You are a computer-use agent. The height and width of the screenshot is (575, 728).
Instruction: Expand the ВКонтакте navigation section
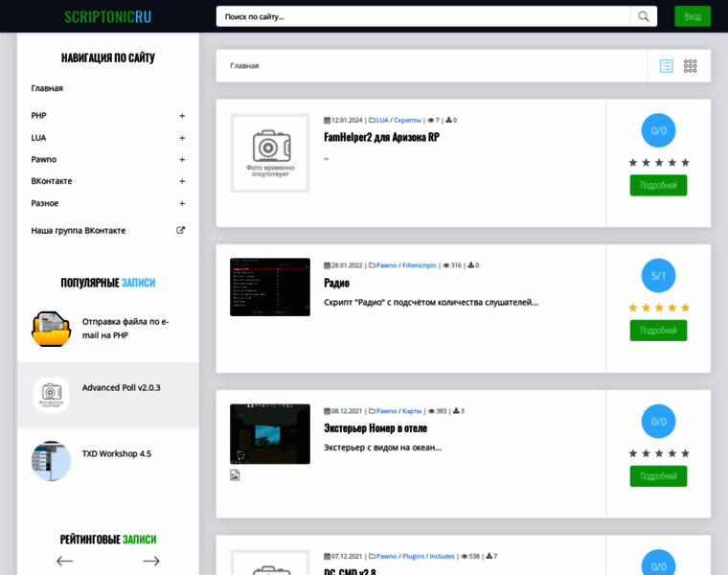tap(182, 181)
